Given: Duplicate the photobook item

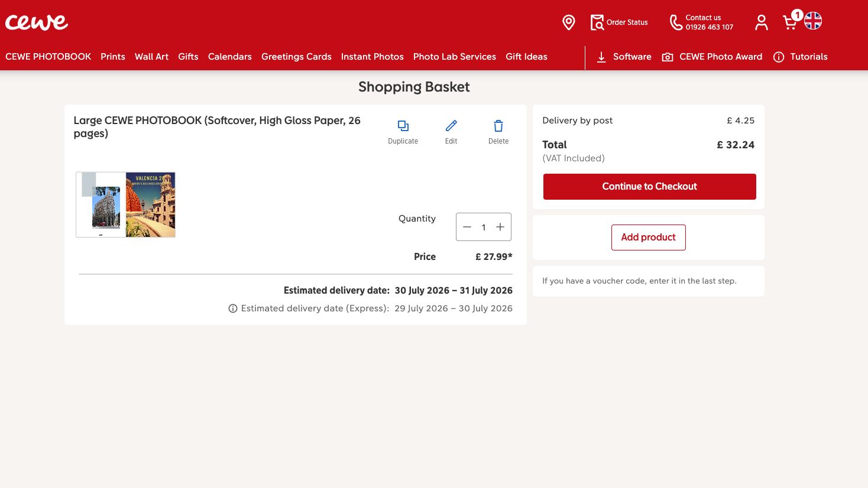Looking at the screenshot, I should pos(403,132).
